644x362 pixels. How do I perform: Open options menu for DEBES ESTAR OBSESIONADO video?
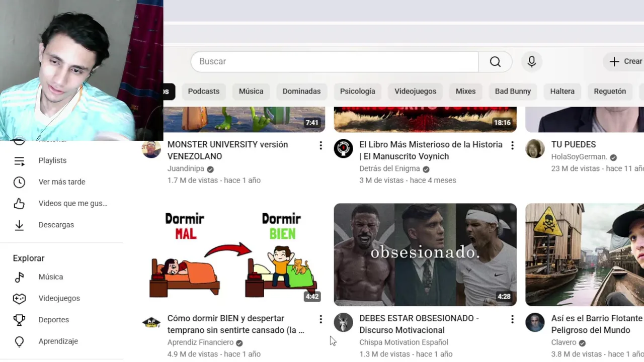(512, 319)
